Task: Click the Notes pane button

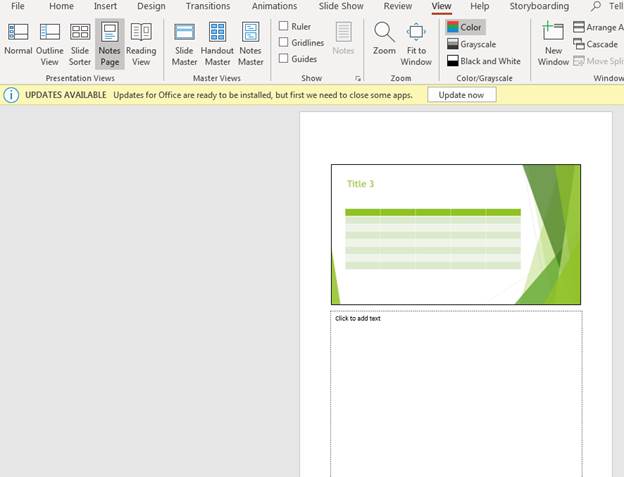Action: [343, 39]
